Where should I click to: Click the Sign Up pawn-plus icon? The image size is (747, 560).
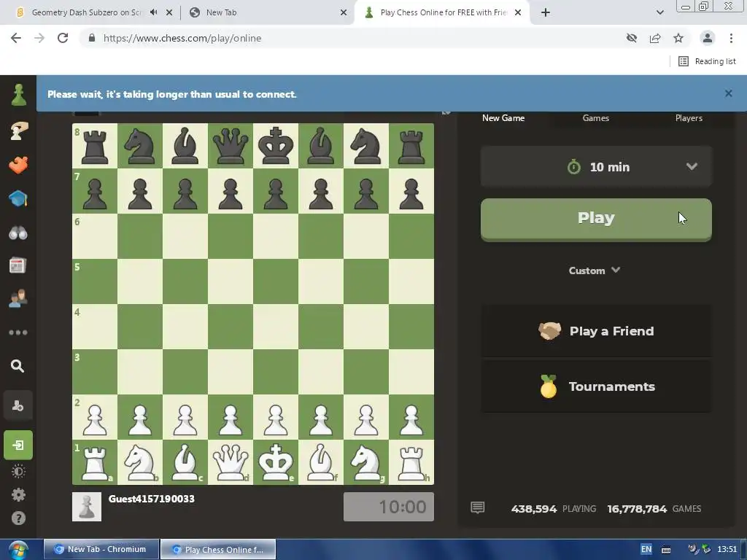click(18, 405)
